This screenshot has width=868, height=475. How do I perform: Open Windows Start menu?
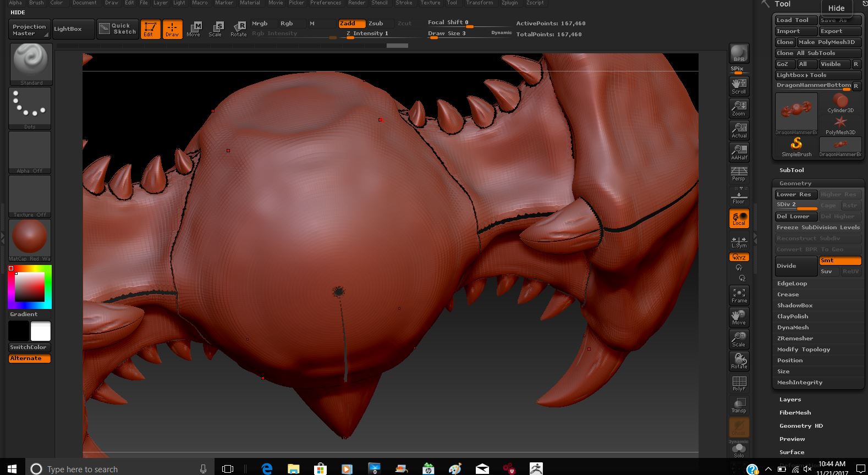12,468
